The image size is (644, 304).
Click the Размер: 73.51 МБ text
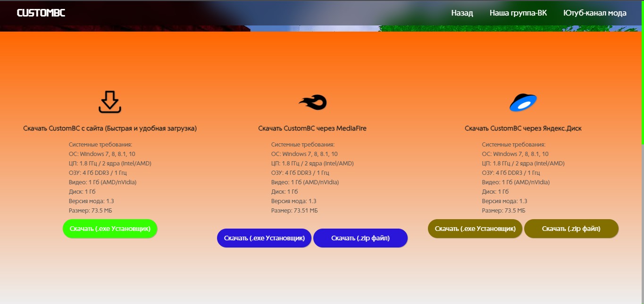click(294, 211)
